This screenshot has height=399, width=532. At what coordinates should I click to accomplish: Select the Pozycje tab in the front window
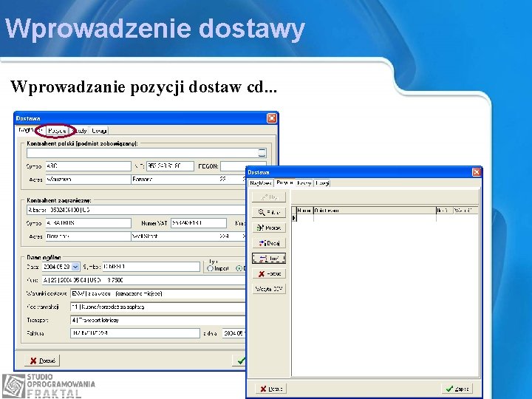284,183
